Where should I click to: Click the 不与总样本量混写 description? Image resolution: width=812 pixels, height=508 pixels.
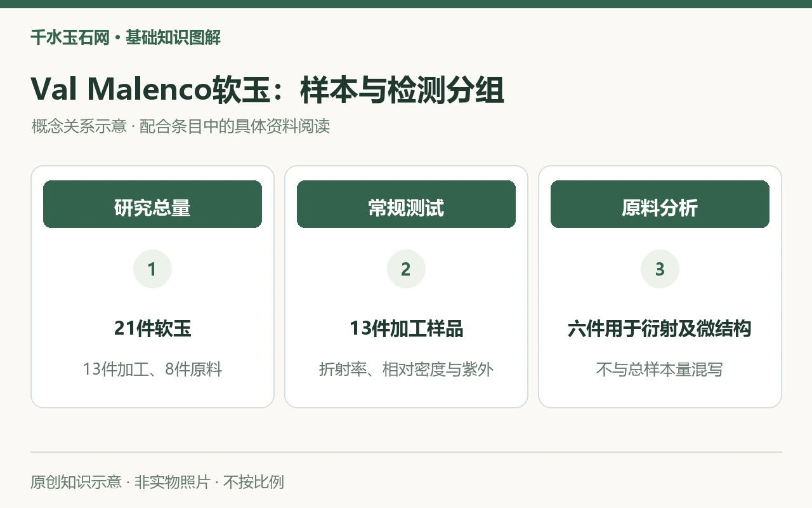coord(660,369)
